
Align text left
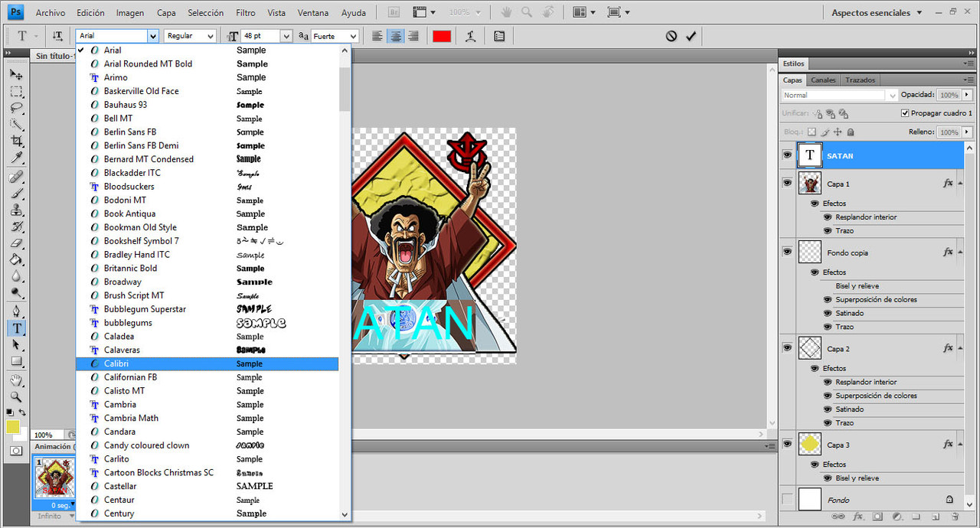click(x=377, y=36)
